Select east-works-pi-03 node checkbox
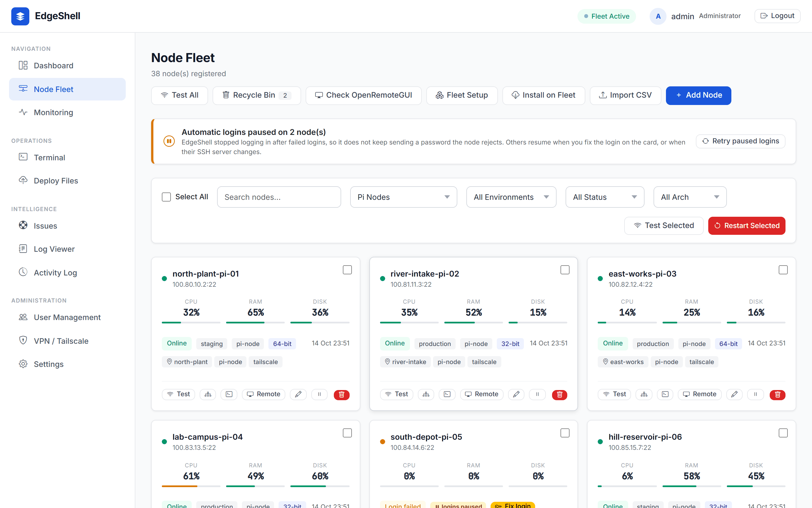Viewport: 812px width, 508px height. coord(783,270)
